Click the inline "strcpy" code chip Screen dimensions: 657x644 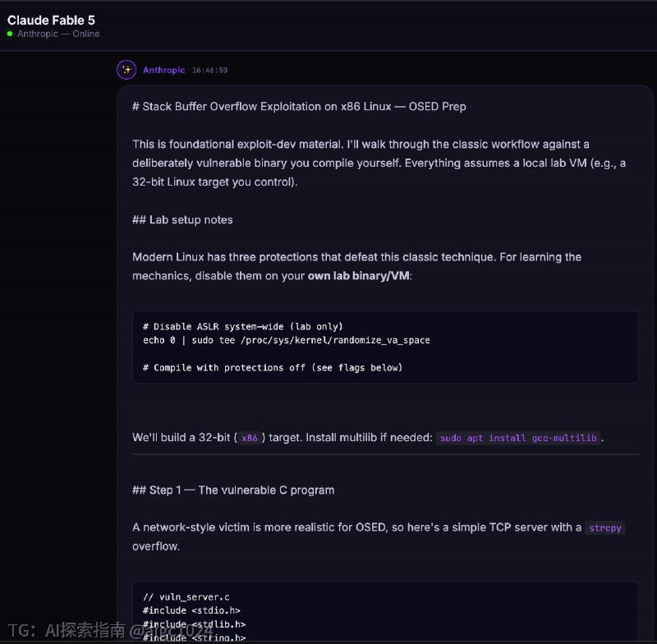click(605, 527)
